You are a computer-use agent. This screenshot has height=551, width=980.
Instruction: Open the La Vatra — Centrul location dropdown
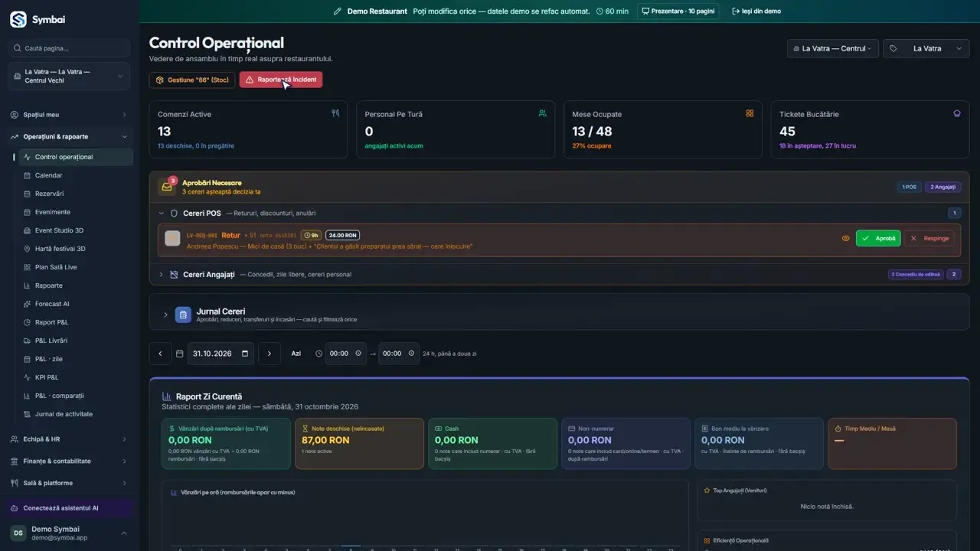[x=833, y=48]
